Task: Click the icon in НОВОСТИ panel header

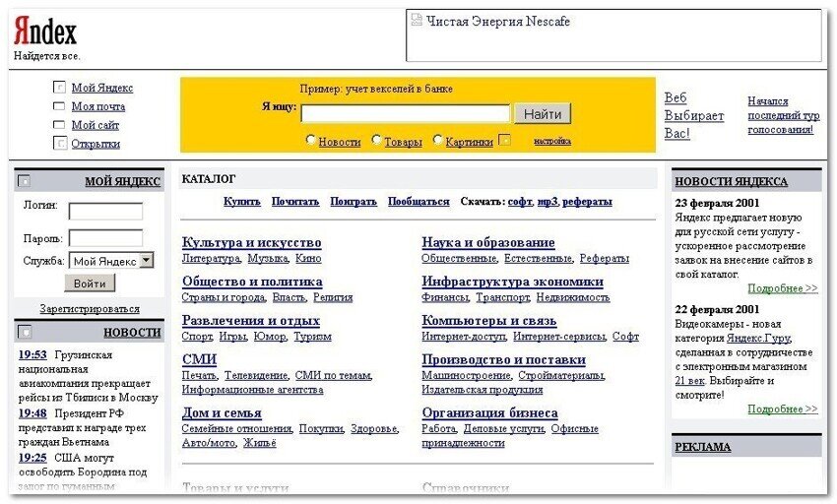Action: (25, 332)
